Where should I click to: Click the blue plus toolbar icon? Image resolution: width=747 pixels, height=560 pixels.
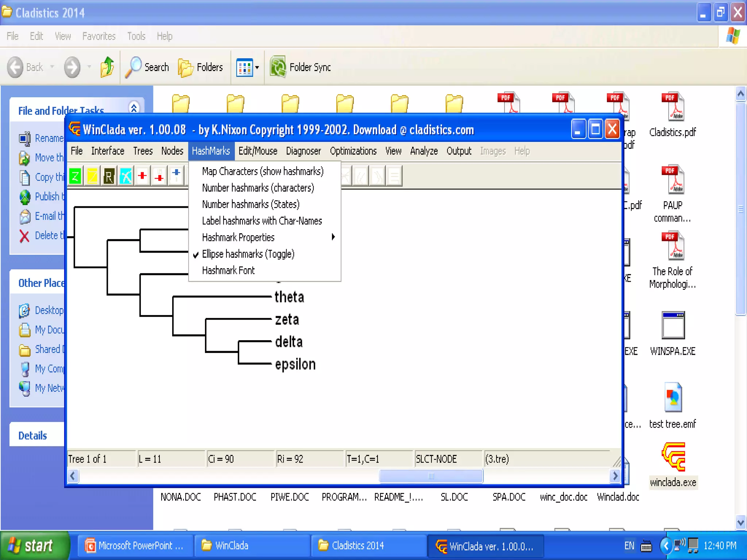(x=176, y=176)
